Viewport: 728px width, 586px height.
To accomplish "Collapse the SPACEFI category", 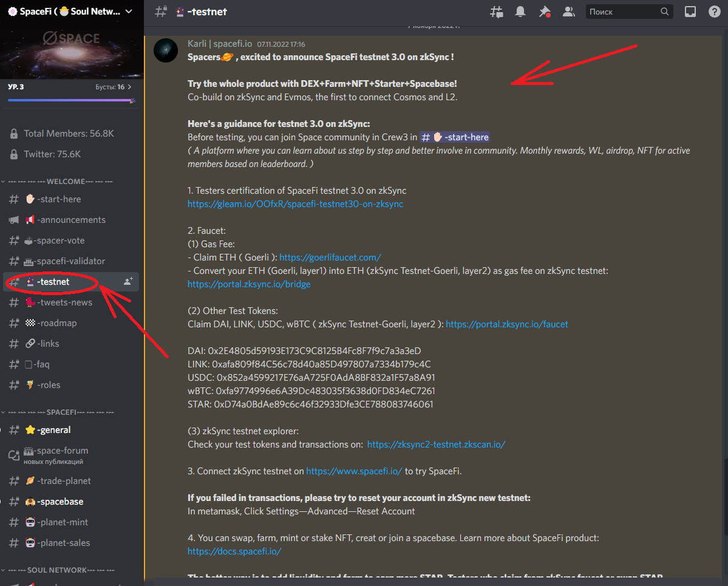I will tap(58, 412).
